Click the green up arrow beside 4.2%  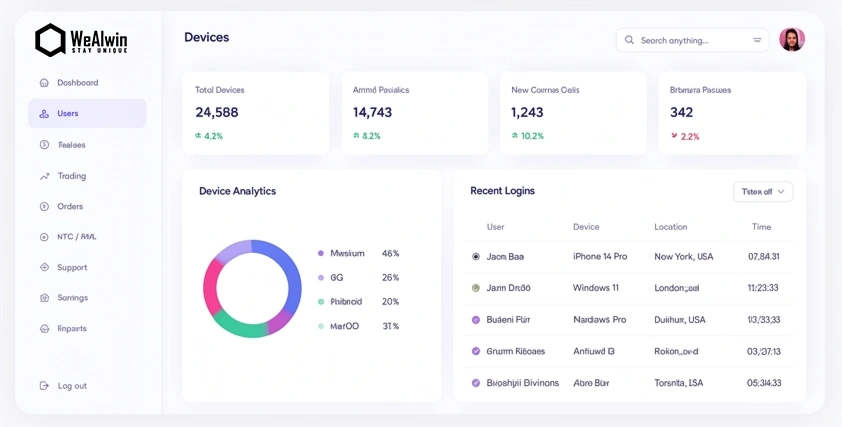pos(198,136)
